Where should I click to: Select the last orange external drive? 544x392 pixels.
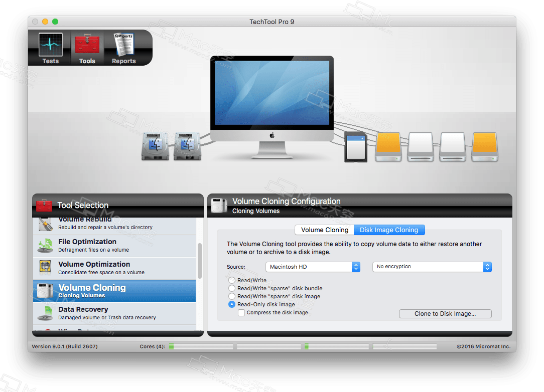click(485, 147)
